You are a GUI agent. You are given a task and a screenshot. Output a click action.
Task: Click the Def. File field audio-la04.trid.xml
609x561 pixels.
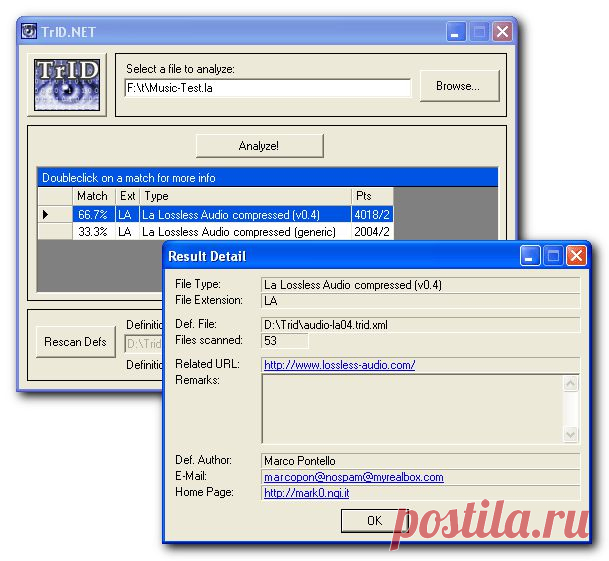[421, 325]
